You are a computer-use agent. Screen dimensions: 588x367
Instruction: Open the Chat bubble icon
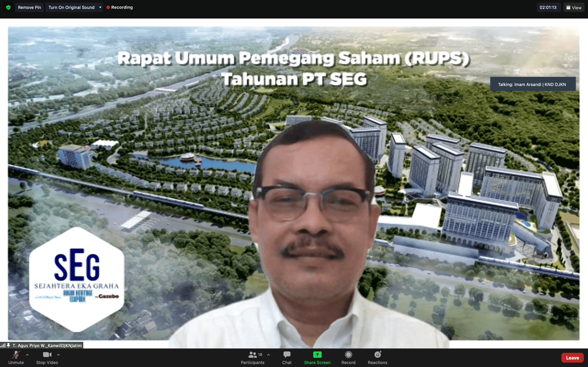[287, 355]
